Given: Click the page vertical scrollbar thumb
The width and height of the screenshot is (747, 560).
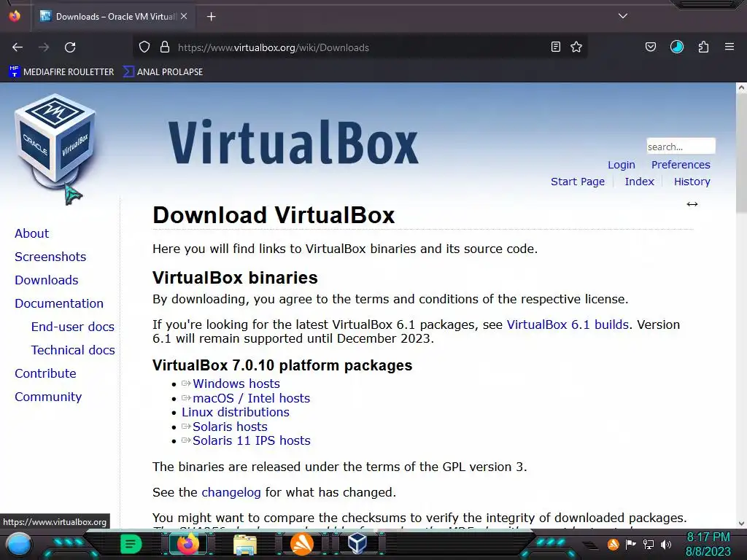Looking at the screenshot, I should [x=741, y=152].
